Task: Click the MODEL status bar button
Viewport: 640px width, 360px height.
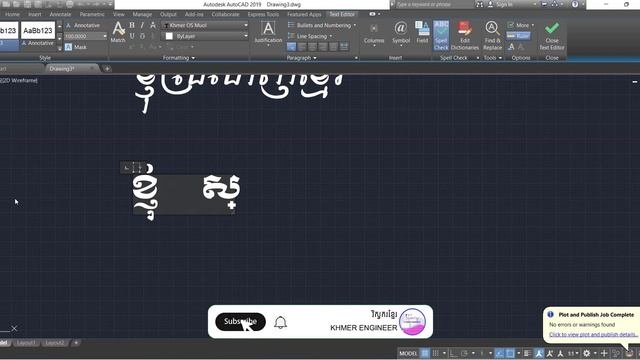Action: tap(408, 353)
